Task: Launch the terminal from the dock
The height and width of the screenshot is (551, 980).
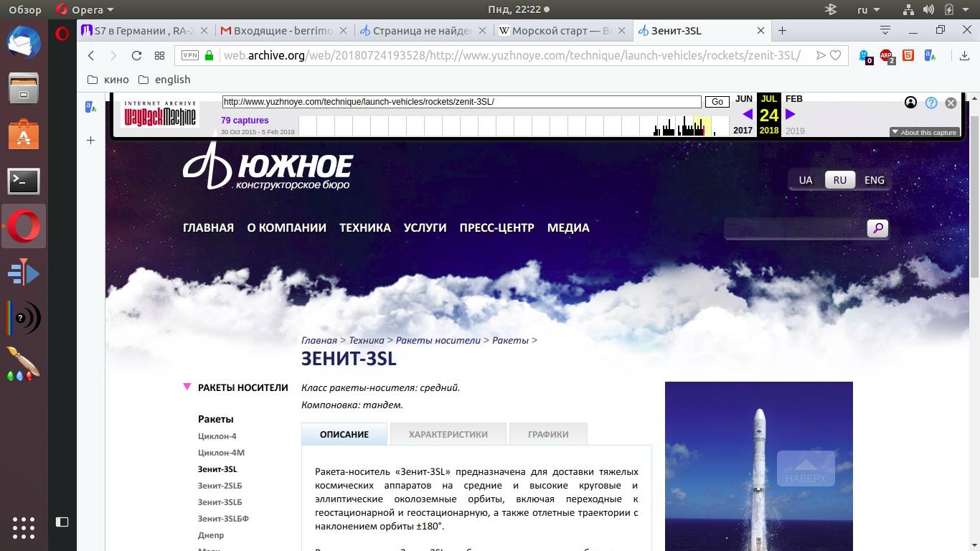Action: [24, 182]
